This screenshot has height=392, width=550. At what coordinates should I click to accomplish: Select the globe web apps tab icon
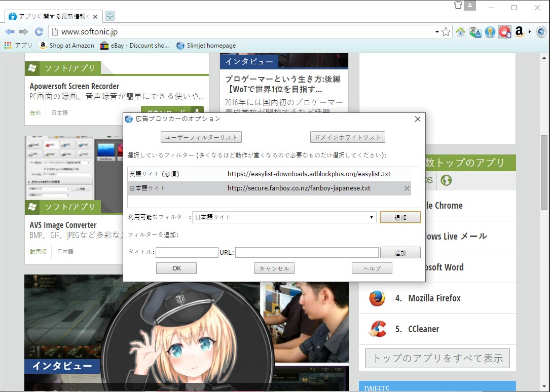coord(446,180)
